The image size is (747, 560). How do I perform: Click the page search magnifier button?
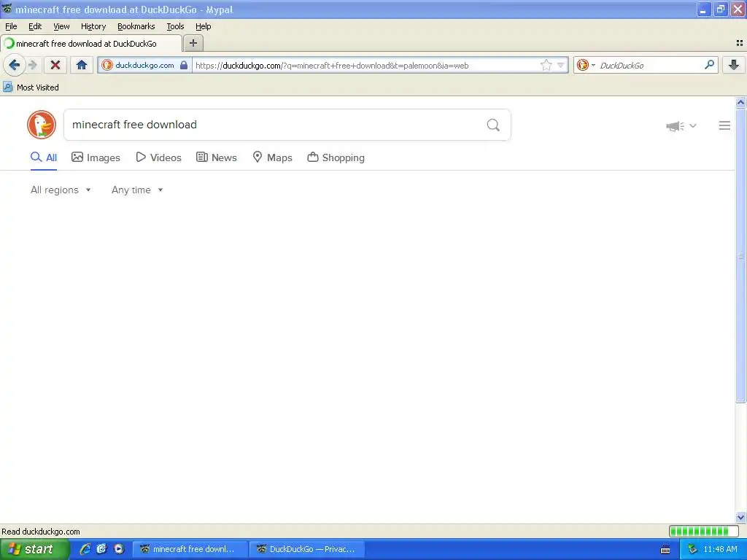pos(493,125)
